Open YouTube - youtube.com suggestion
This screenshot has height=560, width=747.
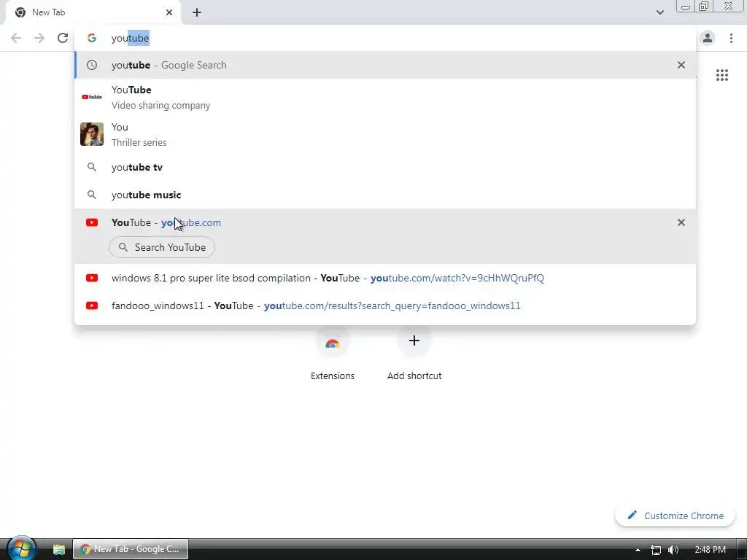click(x=385, y=222)
